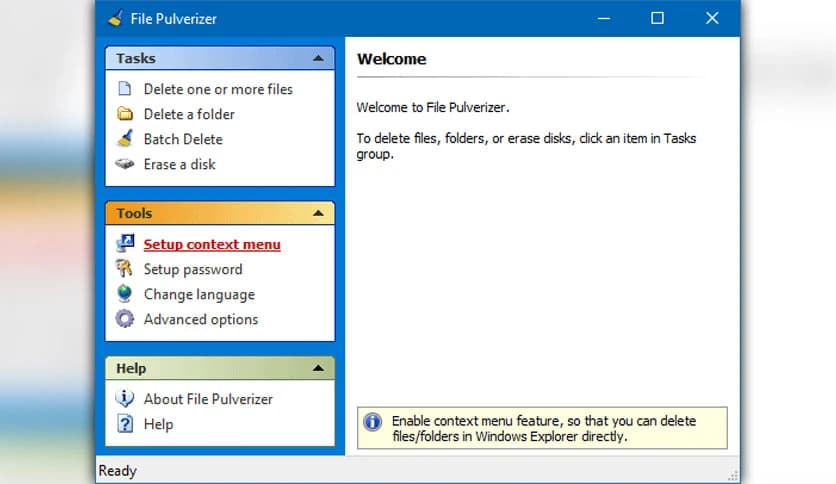
Task: Click the Tools group header label
Action: 134,213
